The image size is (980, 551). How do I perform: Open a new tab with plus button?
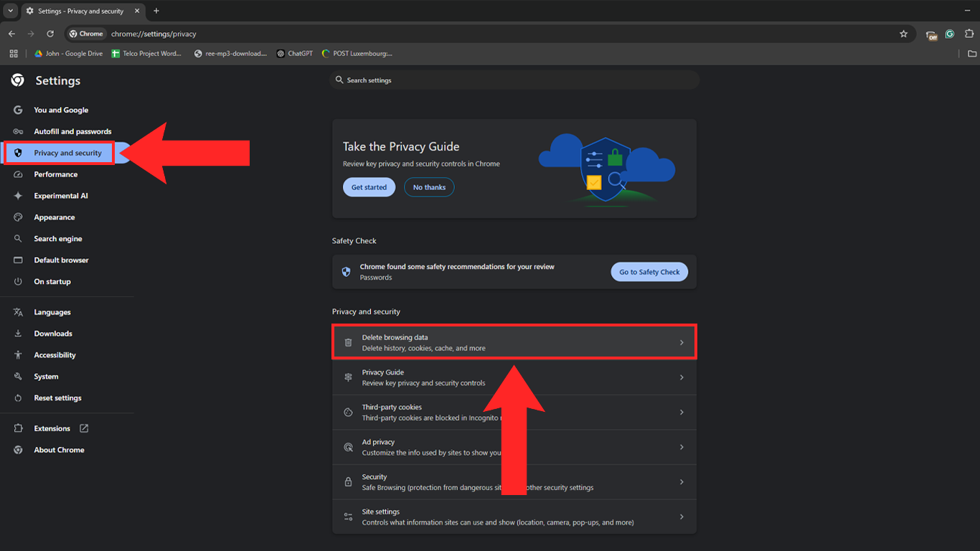(x=156, y=11)
